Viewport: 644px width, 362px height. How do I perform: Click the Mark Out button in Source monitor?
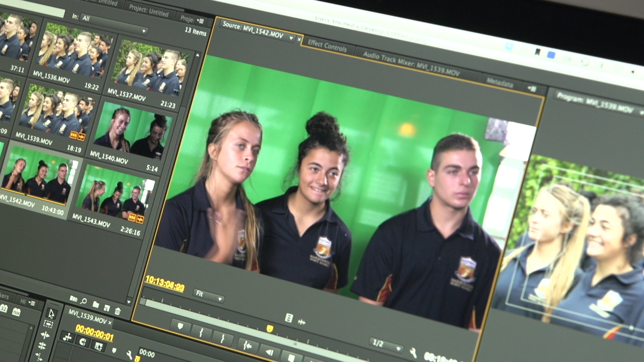coord(223,338)
